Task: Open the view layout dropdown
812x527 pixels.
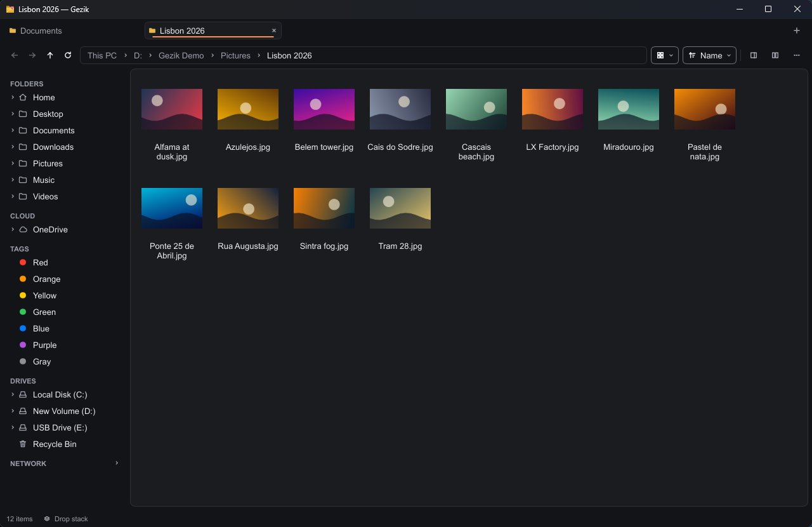Action: pos(665,55)
